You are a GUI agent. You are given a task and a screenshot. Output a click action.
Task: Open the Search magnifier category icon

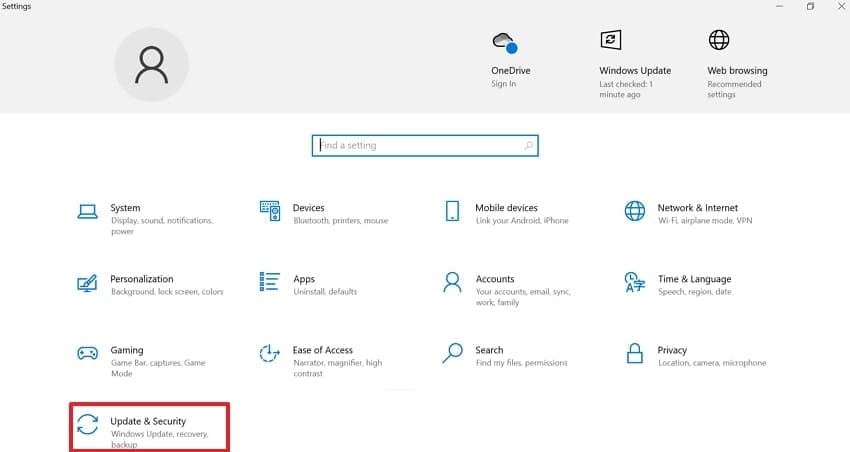click(453, 353)
